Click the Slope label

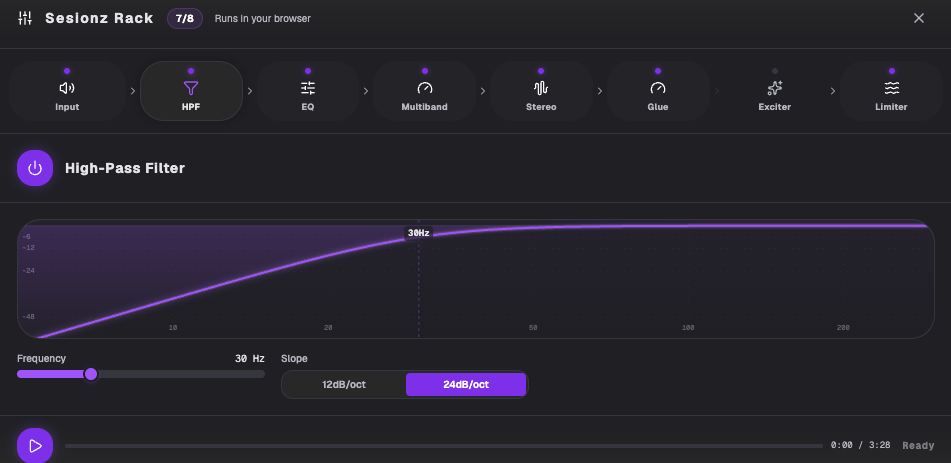tap(294, 359)
